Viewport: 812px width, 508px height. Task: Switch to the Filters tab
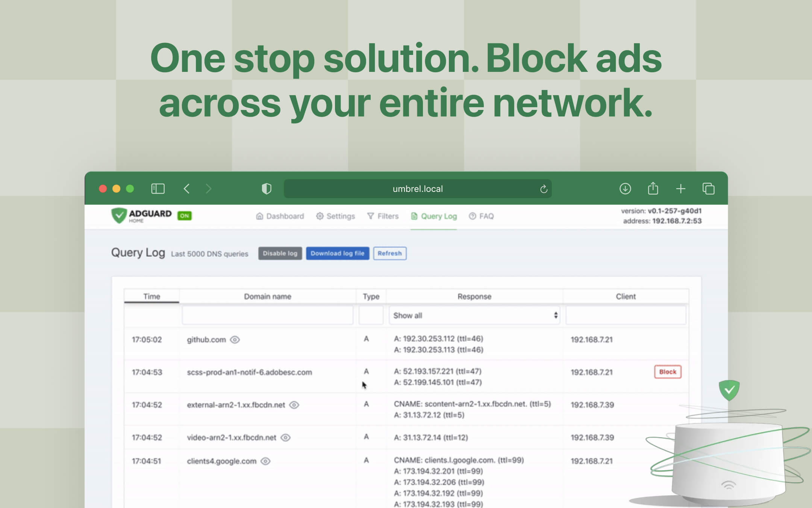[383, 216]
